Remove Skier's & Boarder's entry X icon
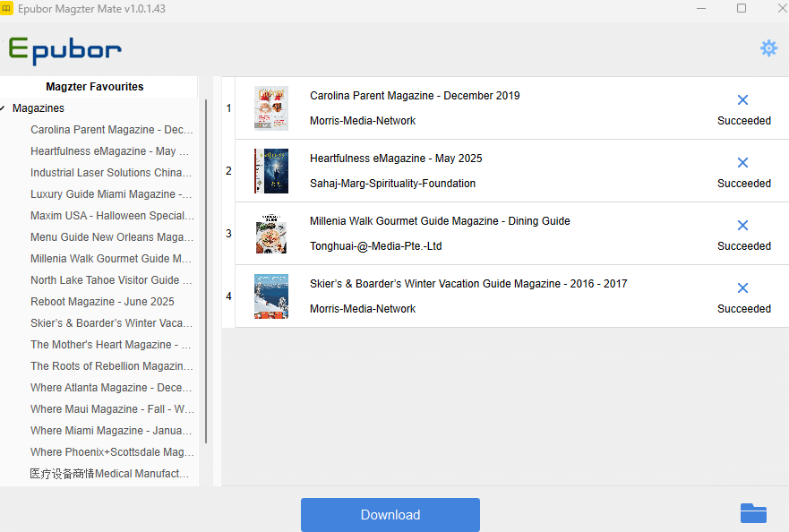This screenshot has width=789, height=532. click(742, 288)
